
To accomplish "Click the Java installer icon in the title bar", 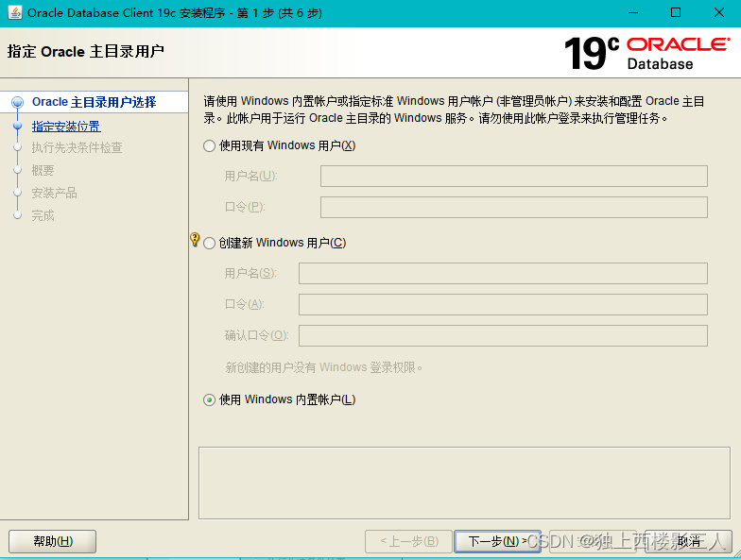I will point(15,13).
